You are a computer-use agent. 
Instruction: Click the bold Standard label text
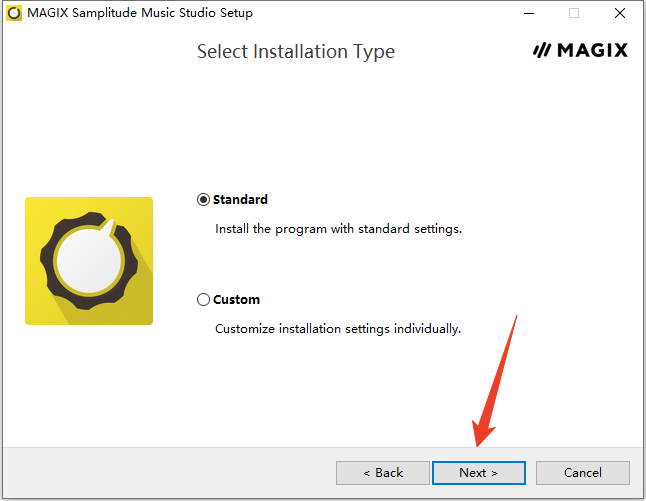pyautogui.click(x=240, y=199)
